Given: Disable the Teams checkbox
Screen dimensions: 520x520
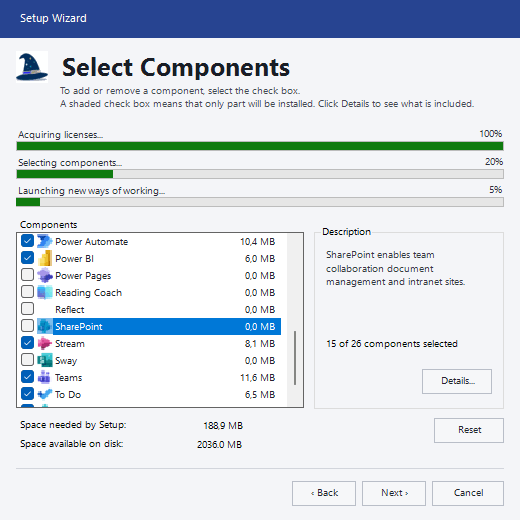Looking at the screenshot, I should (x=27, y=377).
